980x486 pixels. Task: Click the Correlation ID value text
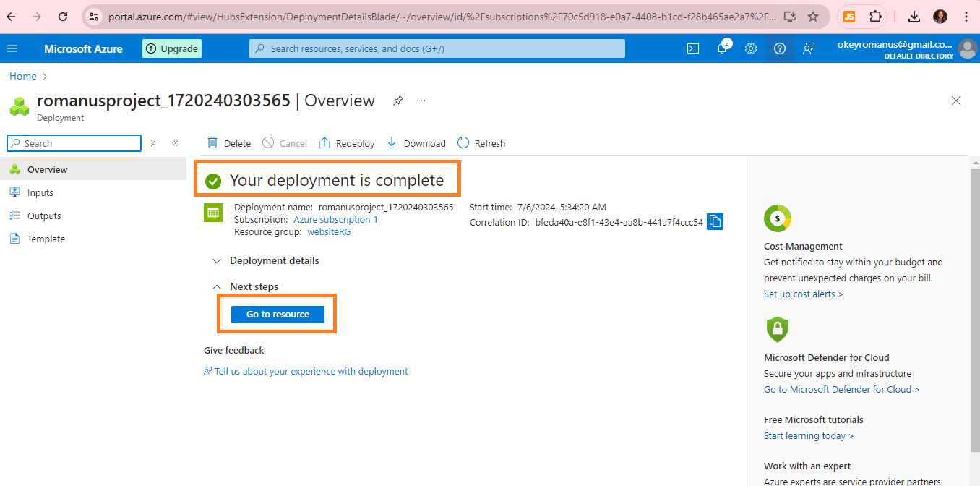pos(619,222)
